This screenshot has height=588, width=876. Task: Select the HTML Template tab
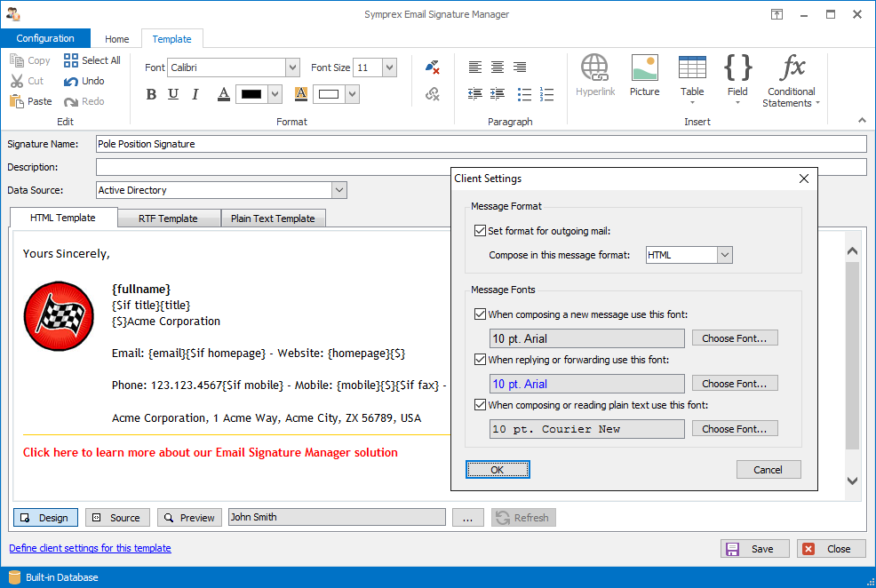pos(63,218)
